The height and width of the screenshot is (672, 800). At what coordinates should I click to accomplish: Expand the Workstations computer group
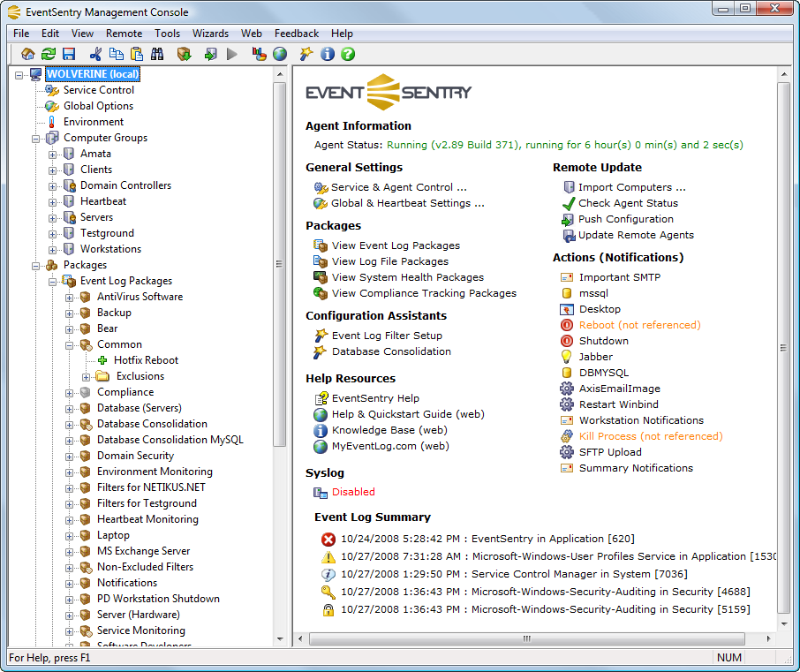point(52,250)
